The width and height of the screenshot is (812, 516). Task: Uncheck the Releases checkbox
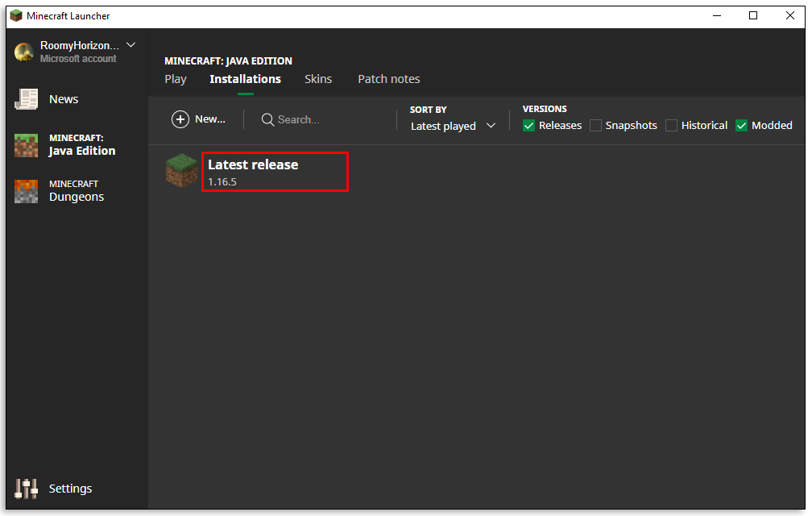pos(528,126)
